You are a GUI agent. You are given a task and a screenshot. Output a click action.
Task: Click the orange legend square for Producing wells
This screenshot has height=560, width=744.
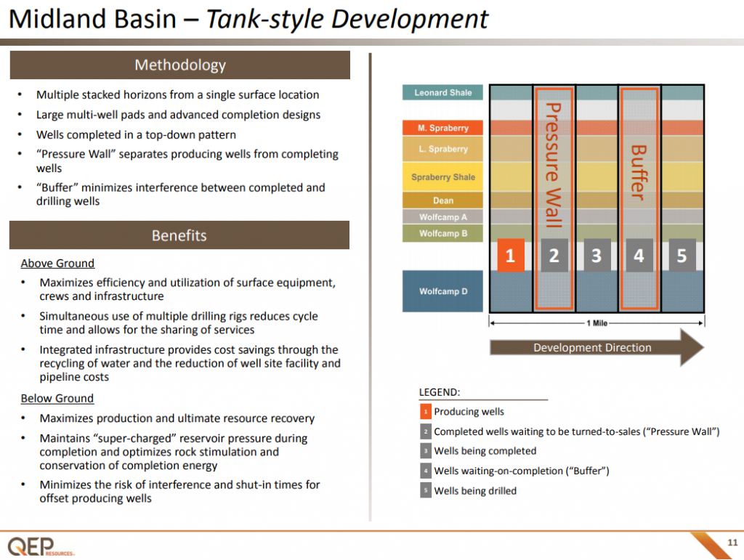click(425, 412)
